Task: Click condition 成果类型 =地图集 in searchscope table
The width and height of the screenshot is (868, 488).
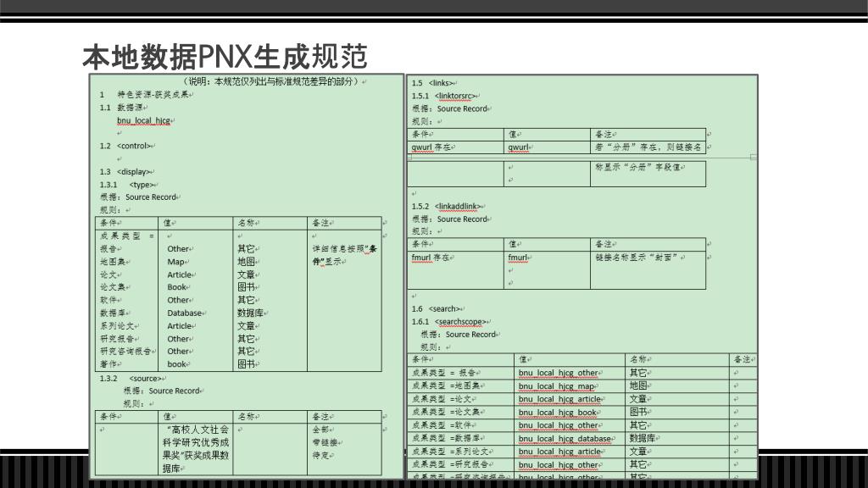Action: [446, 385]
